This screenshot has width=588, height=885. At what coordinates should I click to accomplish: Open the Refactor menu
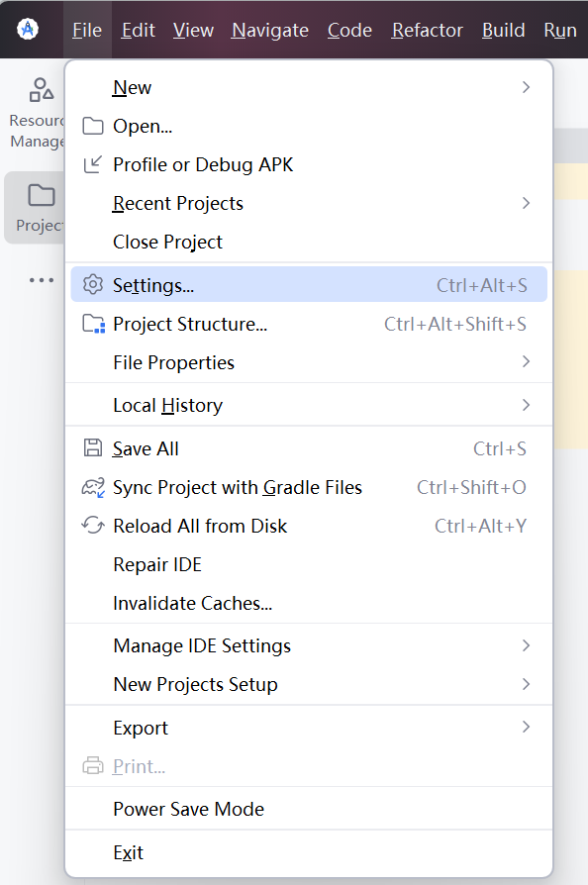pyautogui.click(x=427, y=30)
